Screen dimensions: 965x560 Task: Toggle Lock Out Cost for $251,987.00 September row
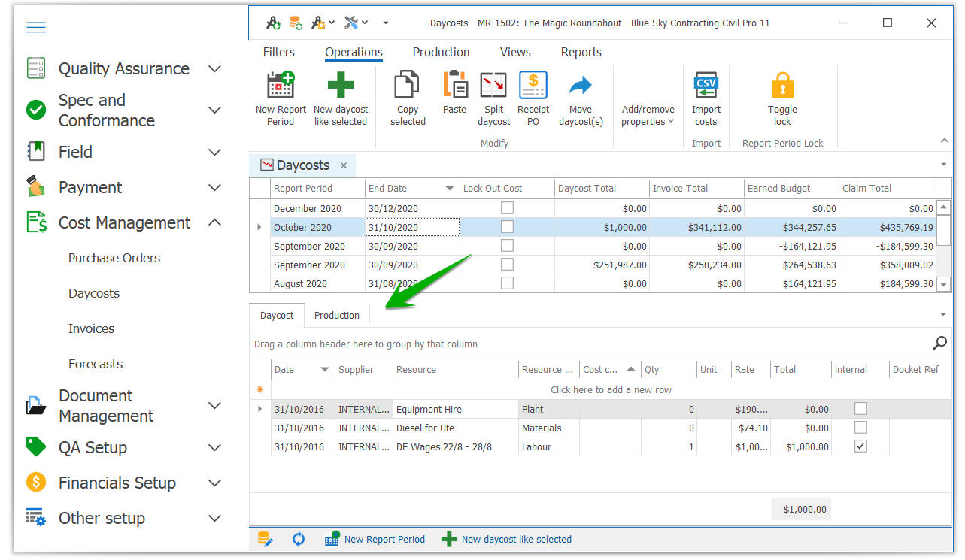[x=508, y=265]
